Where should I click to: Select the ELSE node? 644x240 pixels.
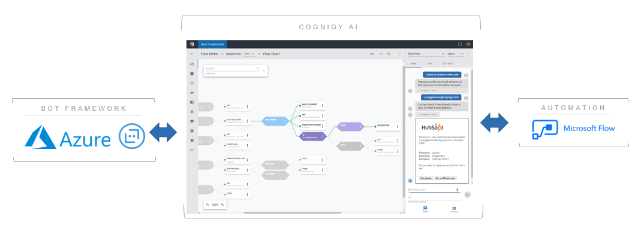350,145
